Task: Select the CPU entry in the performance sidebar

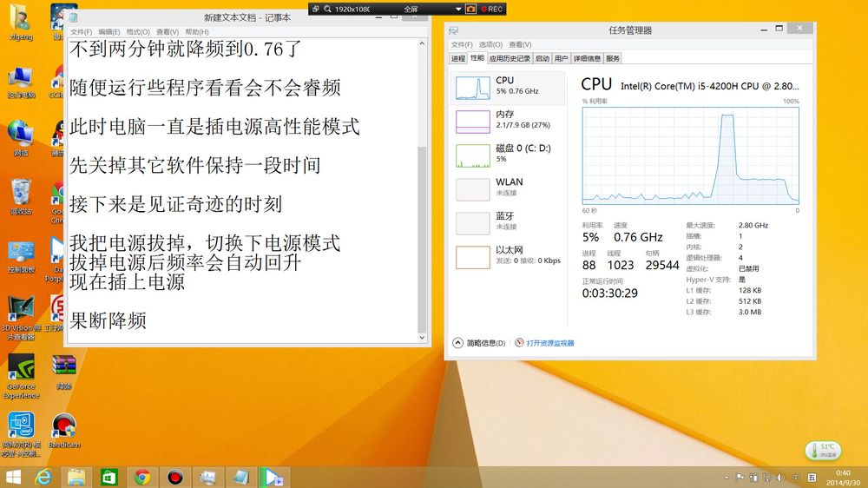Action: [508, 88]
